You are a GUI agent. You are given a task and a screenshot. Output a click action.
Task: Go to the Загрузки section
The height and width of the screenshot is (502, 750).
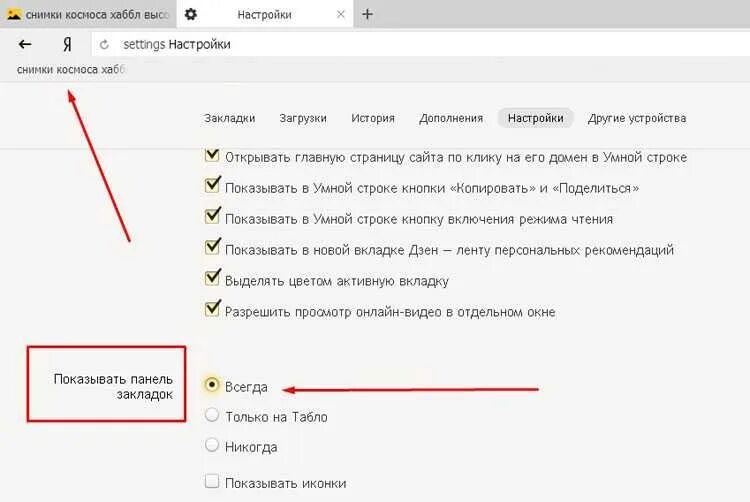303,118
